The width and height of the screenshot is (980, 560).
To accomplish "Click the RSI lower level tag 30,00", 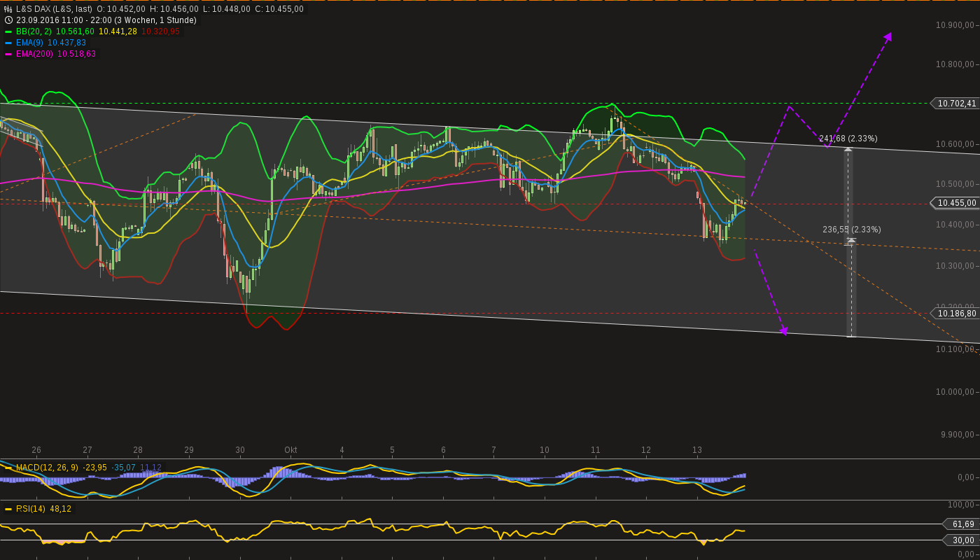I will pyautogui.click(x=962, y=540).
